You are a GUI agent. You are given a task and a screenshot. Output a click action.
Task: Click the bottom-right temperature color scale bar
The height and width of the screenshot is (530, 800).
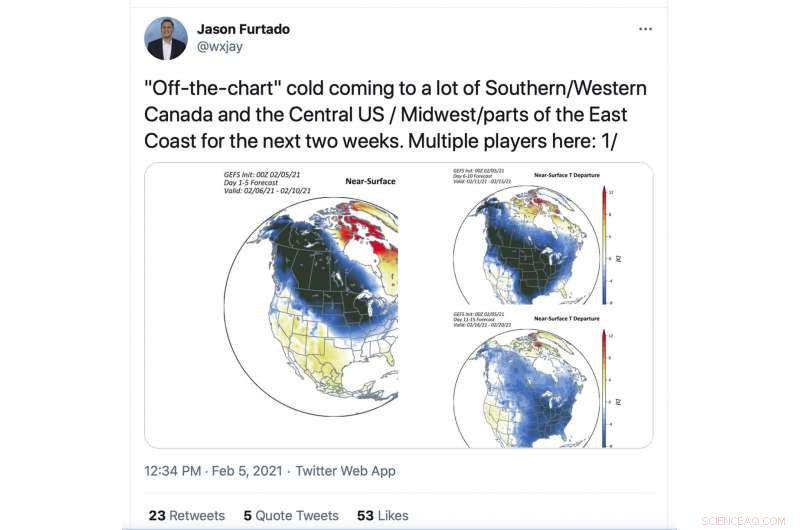pyautogui.click(x=605, y=389)
